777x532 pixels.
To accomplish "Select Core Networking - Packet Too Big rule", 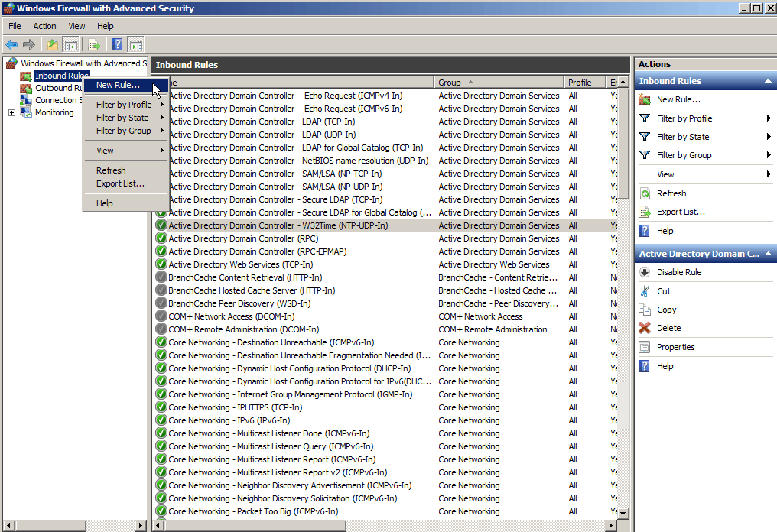I will click(253, 511).
